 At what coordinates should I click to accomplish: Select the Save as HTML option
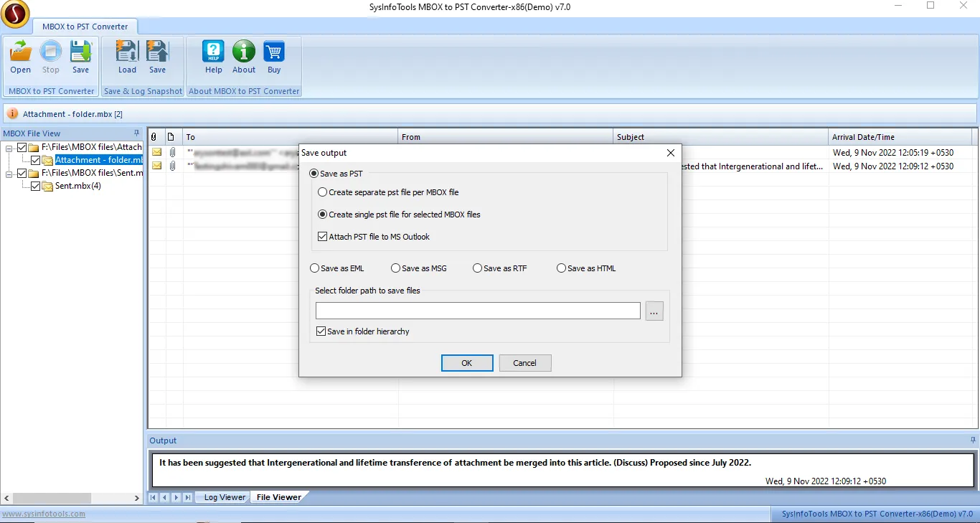click(x=562, y=268)
